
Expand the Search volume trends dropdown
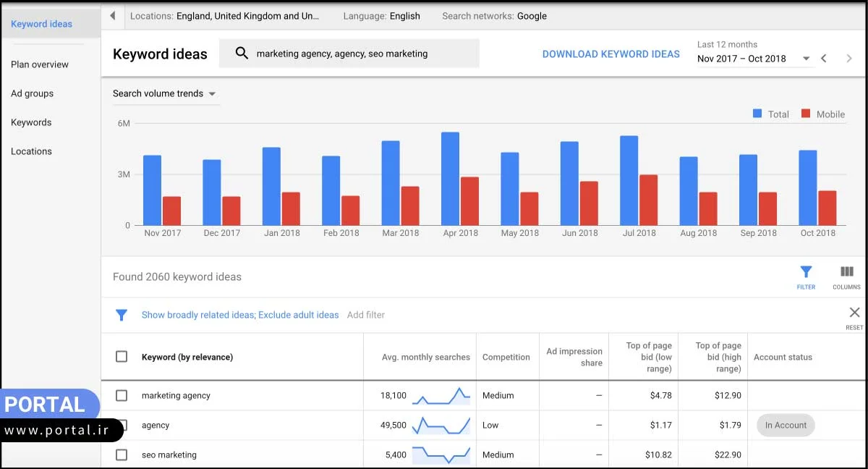[212, 93]
